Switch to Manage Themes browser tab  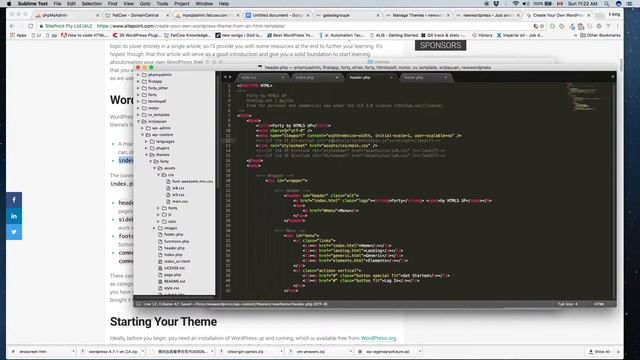pos(418,15)
